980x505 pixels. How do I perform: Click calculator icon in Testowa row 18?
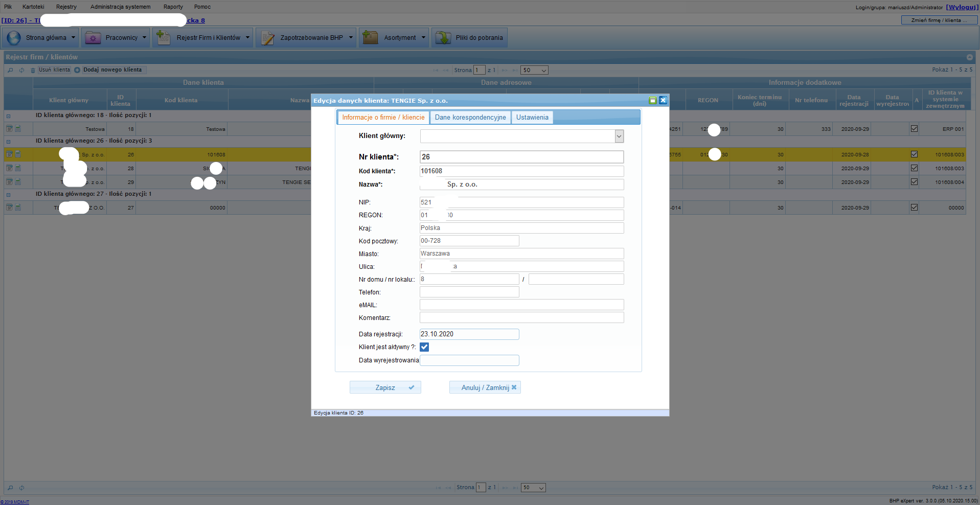(x=18, y=129)
